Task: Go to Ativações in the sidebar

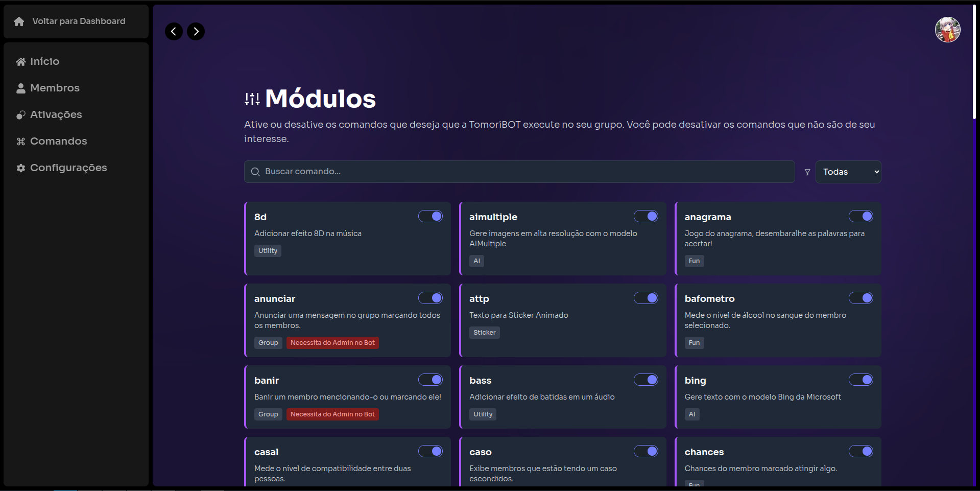Action: click(x=56, y=115)
